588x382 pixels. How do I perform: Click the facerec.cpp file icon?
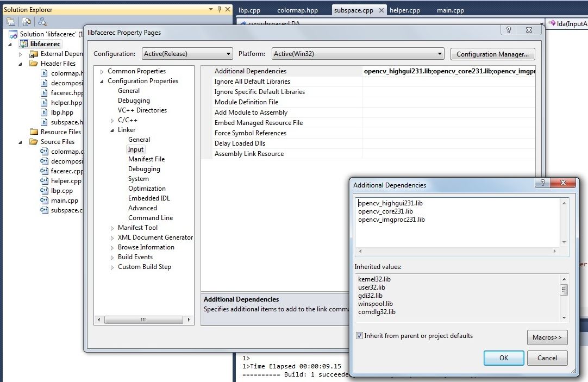(x=44, y=171)
